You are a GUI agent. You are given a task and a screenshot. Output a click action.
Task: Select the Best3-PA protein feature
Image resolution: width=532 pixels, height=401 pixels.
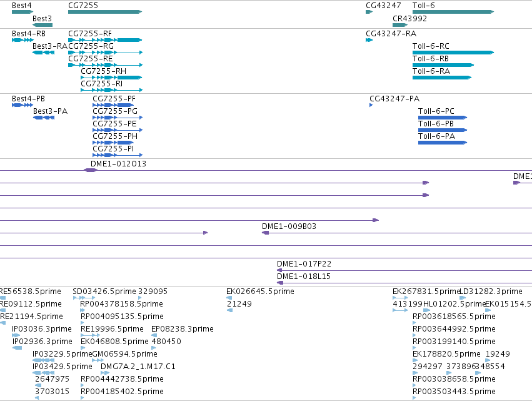click(x=44, y=118)
